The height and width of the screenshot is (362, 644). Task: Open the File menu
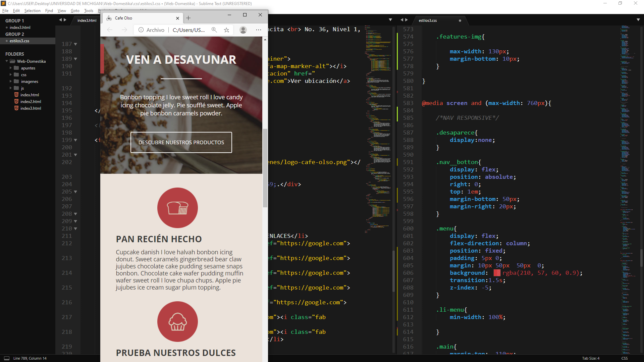[x=5, y=11]
